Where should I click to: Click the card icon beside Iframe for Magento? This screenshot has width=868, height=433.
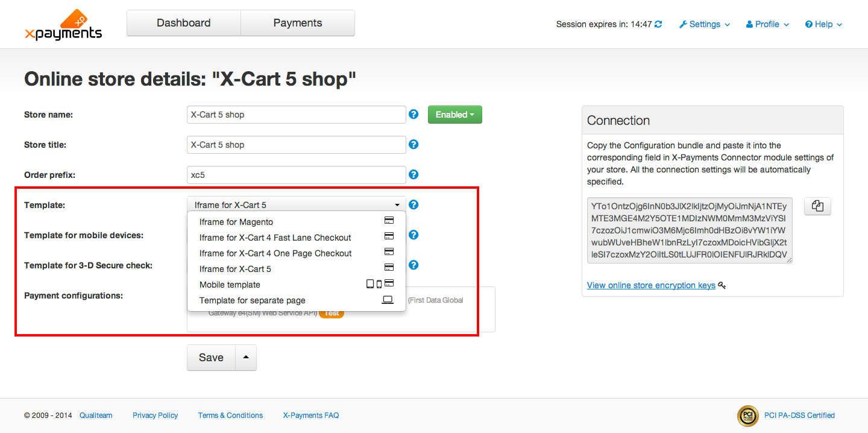(389, 220)
